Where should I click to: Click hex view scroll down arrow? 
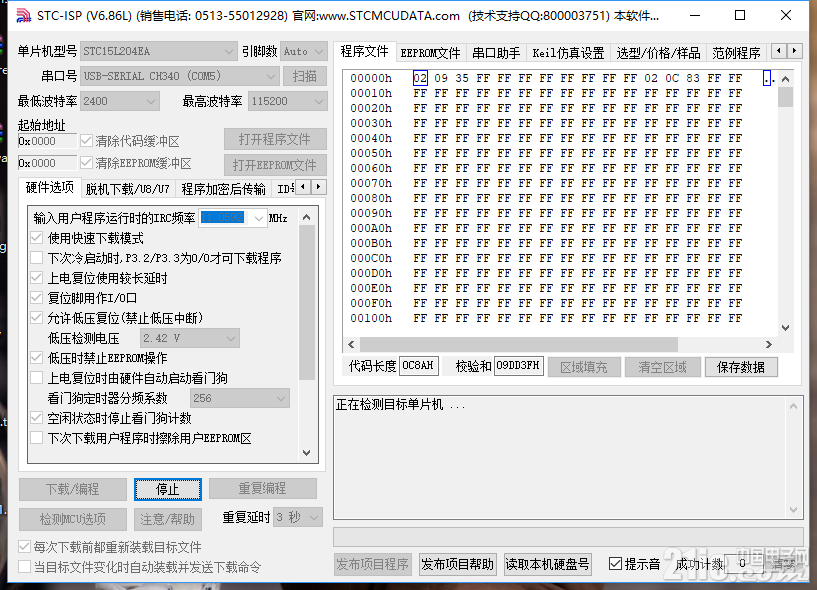click(x=786, y=328)
